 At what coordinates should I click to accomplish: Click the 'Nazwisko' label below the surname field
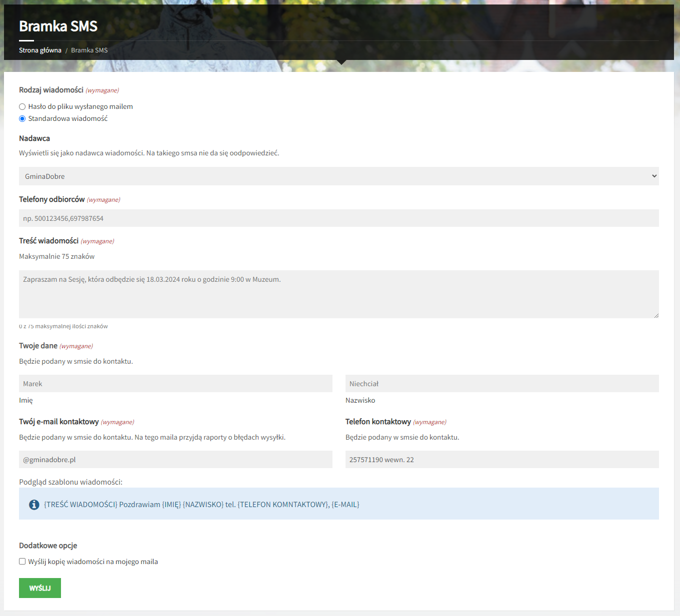[360, 400]
